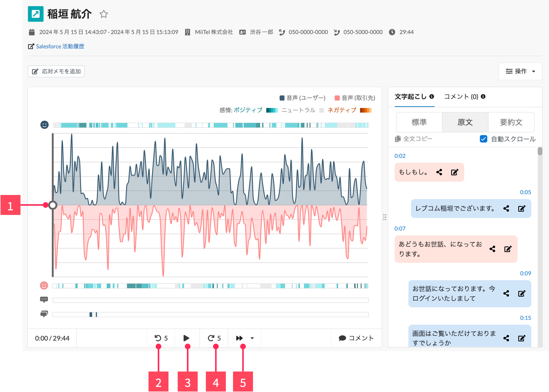
Task: Jump to timestamp 0:09
Action: 525,273
